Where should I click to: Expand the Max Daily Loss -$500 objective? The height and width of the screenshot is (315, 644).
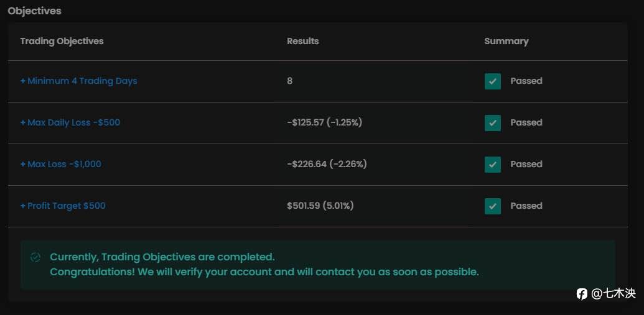(70, 122)
